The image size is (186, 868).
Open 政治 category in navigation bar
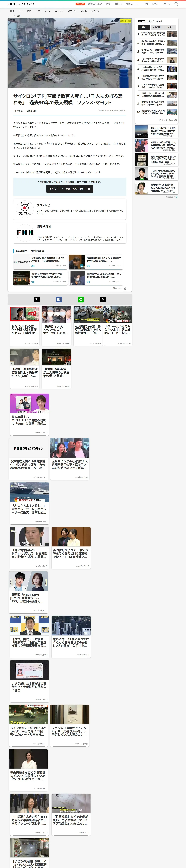click(12, 11)
